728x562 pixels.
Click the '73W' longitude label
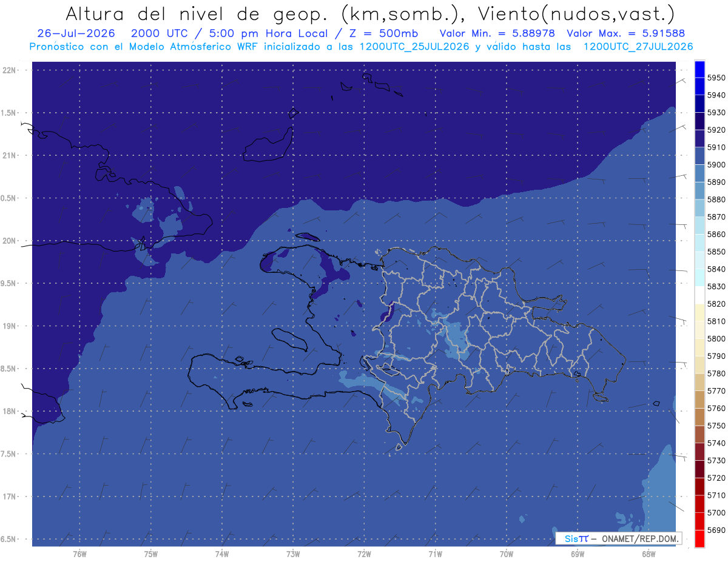pyautogui.click(x=293, y=554)
